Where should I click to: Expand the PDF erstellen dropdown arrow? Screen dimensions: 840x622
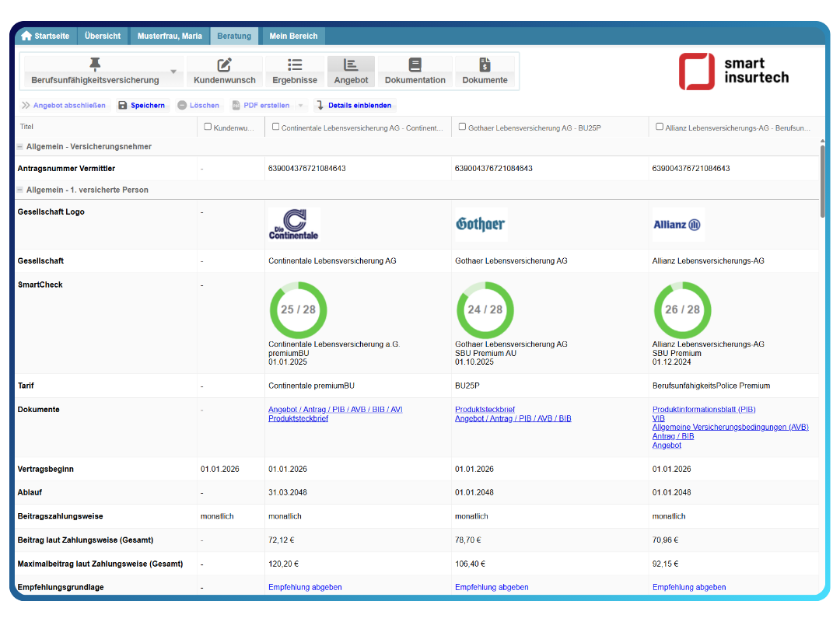301,106
